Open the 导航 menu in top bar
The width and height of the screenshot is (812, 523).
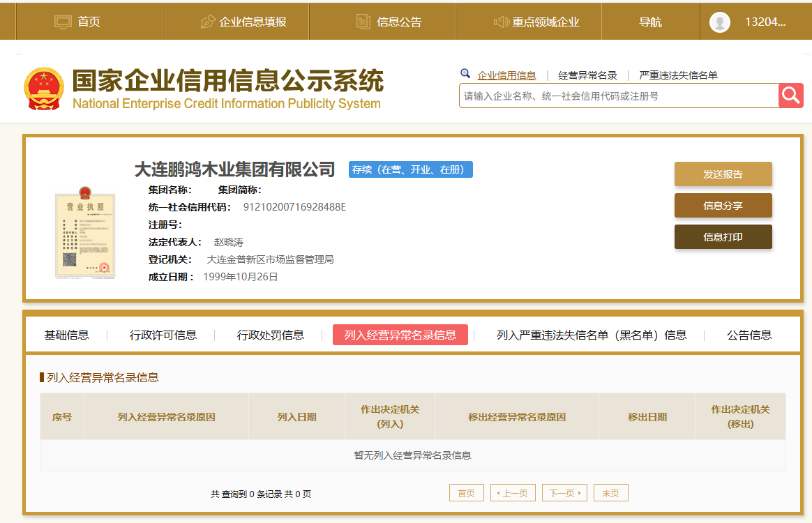(x=650, y=22)
